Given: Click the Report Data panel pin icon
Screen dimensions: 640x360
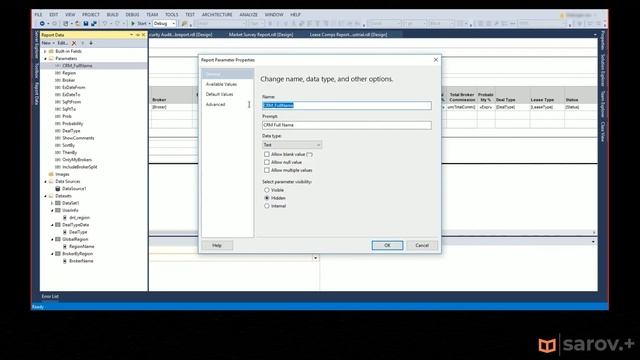Looking at the screenshot, I should [138, 35].
